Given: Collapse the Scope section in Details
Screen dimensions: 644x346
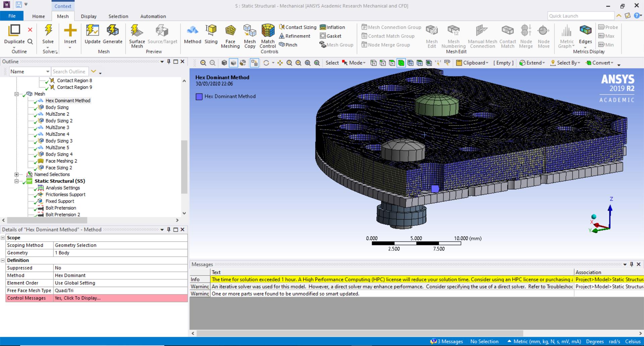Looking at the screenshot, I should pos(3,237).
